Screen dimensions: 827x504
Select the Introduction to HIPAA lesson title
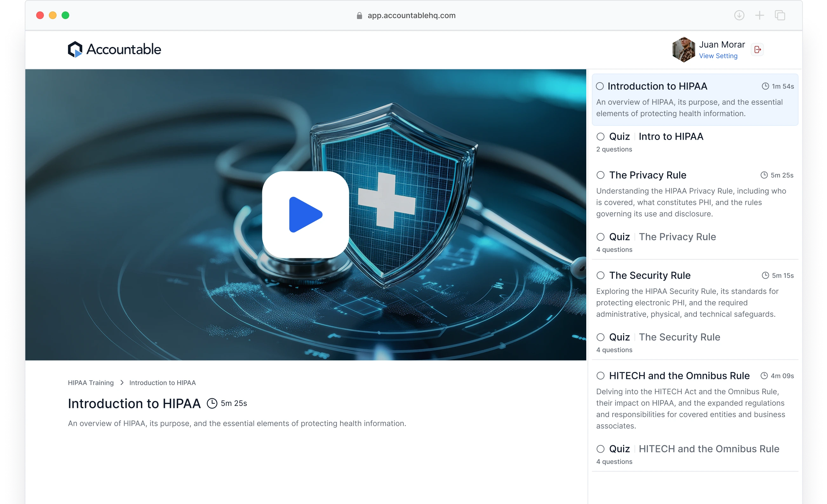pos(657,86)
